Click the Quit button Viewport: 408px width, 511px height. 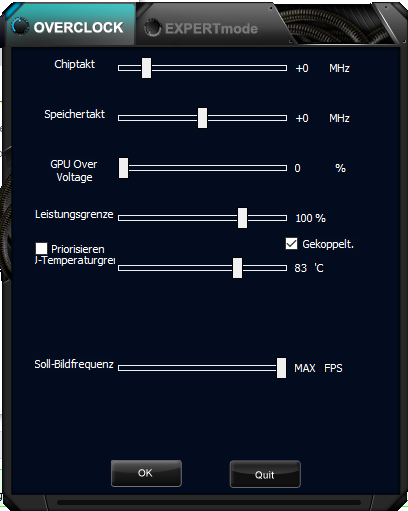(265, 474)
